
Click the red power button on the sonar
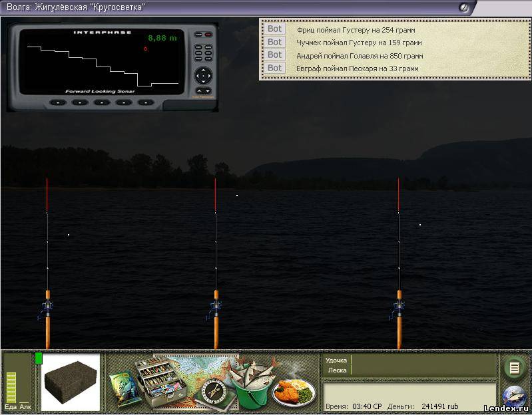(x=208, y=35)
